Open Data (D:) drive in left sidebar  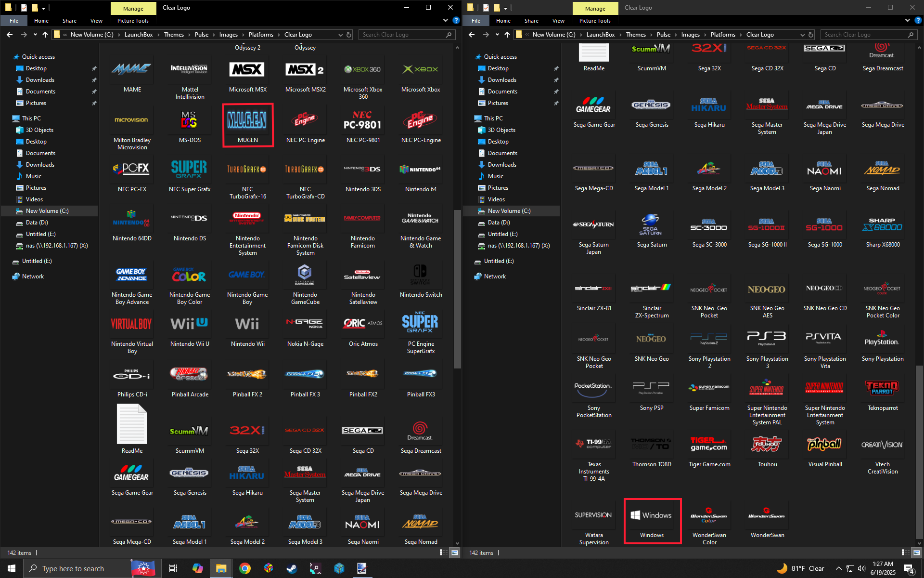pyautogui.click(x=37, y=223)
